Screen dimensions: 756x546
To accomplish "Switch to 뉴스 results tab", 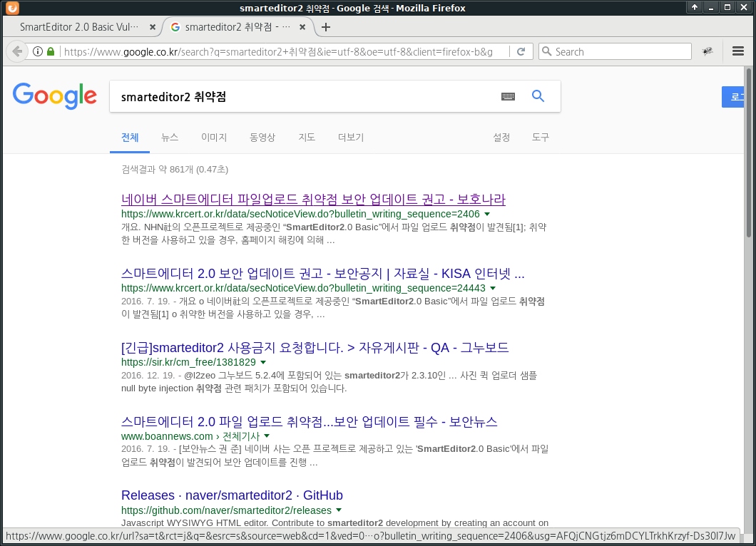I will click(170, 138).
